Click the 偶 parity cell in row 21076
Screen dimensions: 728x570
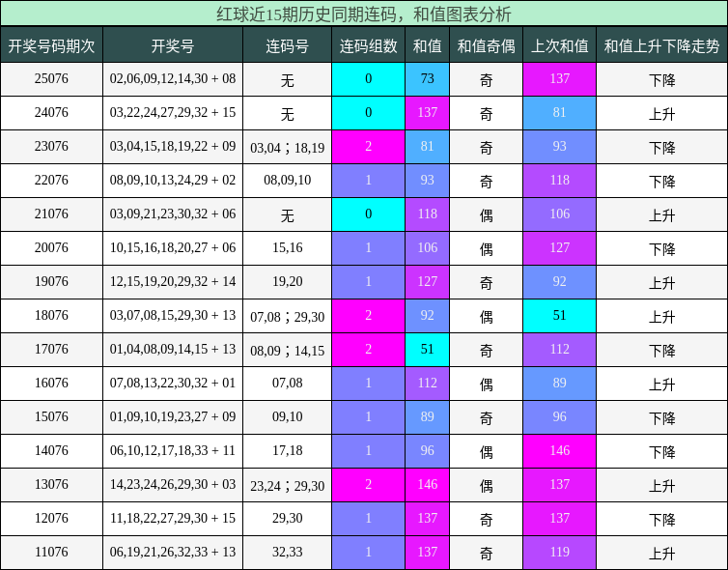click(486, 214)
